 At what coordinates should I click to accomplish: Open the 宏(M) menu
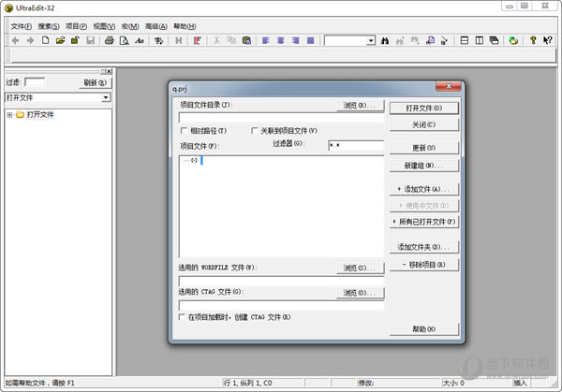click(x=130, y=26)
